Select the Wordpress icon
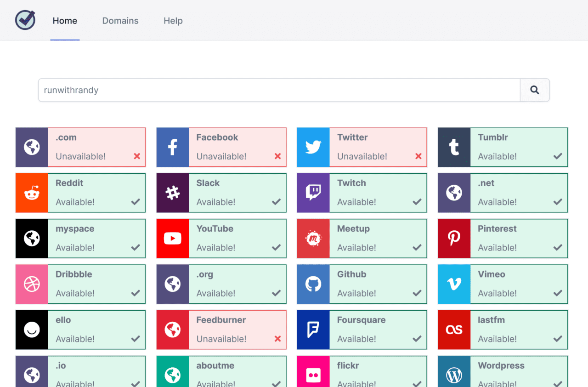 pyautogui.click(x=454, y=375)
